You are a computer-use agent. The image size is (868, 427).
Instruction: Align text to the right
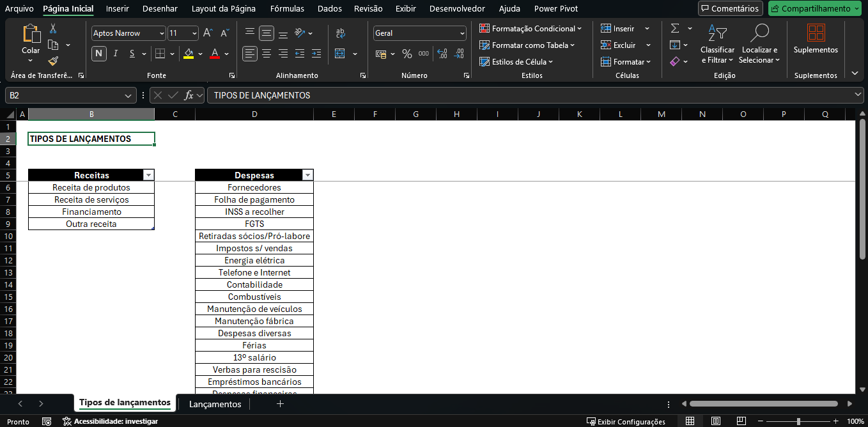tap(283, 54)
